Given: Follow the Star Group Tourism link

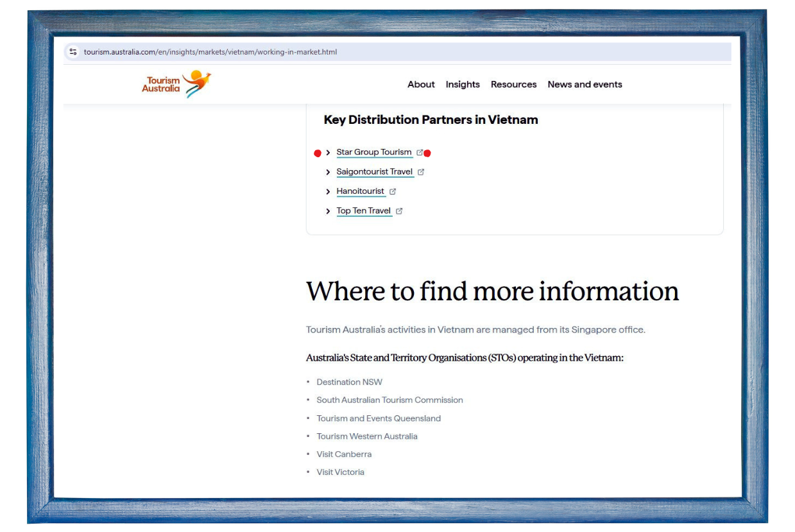Looking at the screenshot, I should (x=374, y=152).
